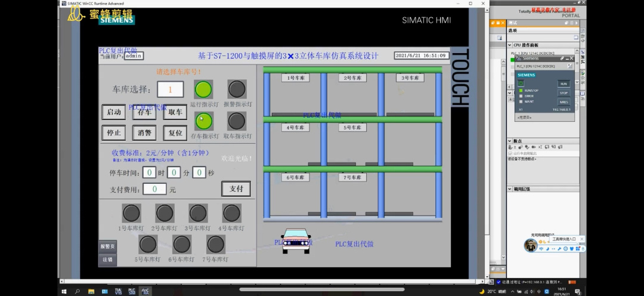Click the 支付 (pay) button

236,189
